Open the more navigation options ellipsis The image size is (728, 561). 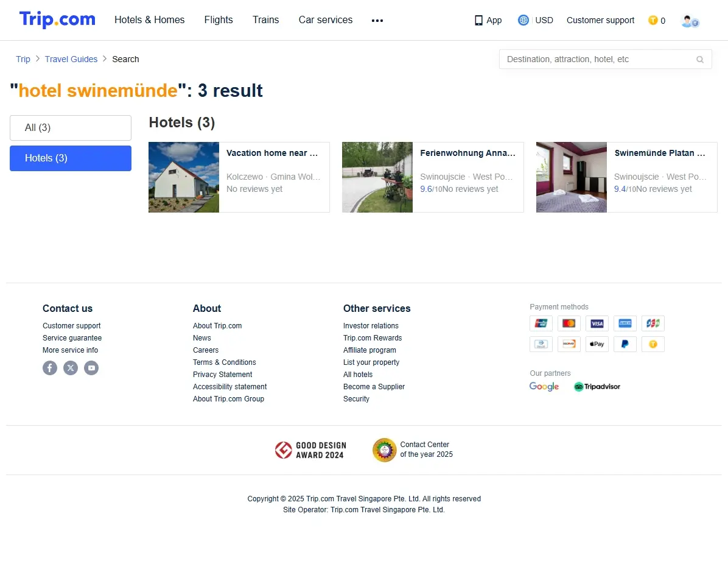[377, 21]
